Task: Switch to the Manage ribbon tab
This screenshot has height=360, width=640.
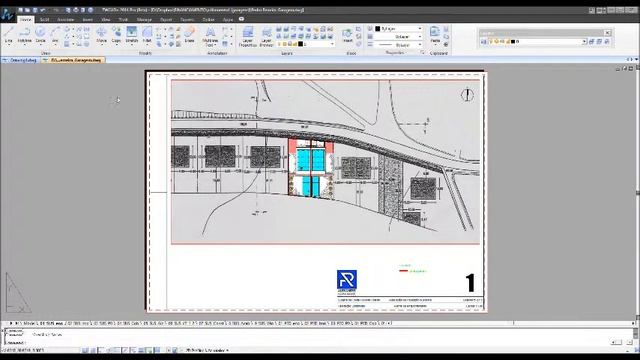Action: [144, 19]
